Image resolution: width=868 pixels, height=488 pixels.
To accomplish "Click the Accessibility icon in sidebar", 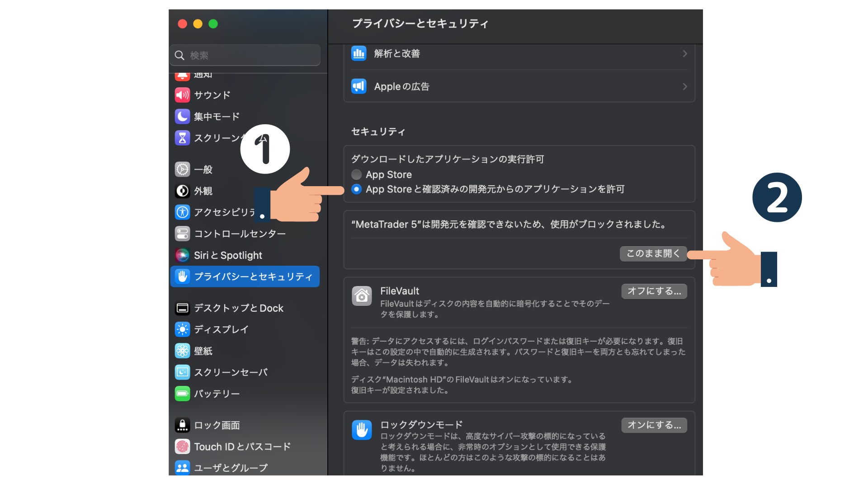I will [x=182, y=212].
